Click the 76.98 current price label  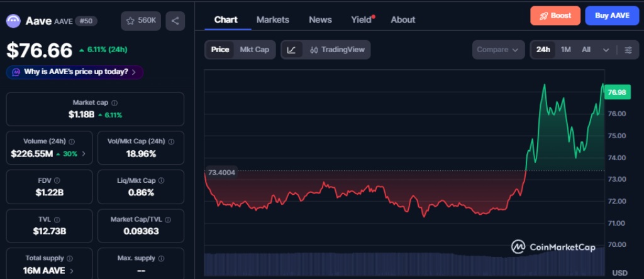click(617, 92)
